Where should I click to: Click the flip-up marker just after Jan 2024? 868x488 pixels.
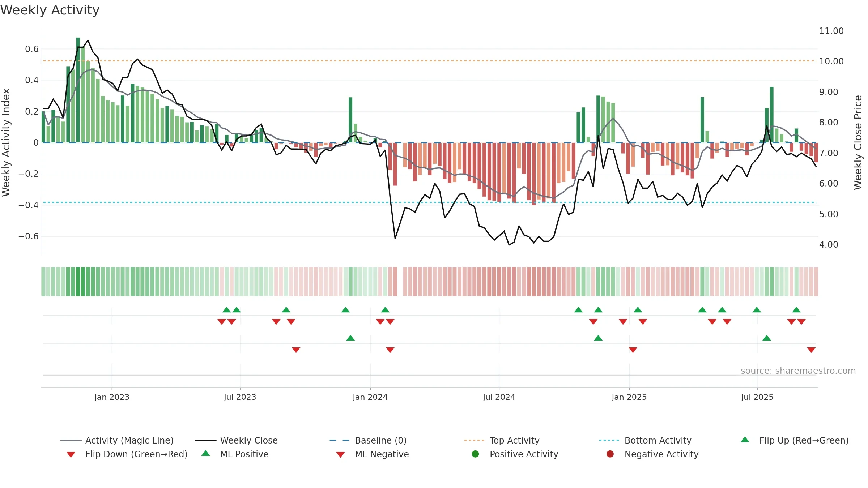(x=385, y=310)
